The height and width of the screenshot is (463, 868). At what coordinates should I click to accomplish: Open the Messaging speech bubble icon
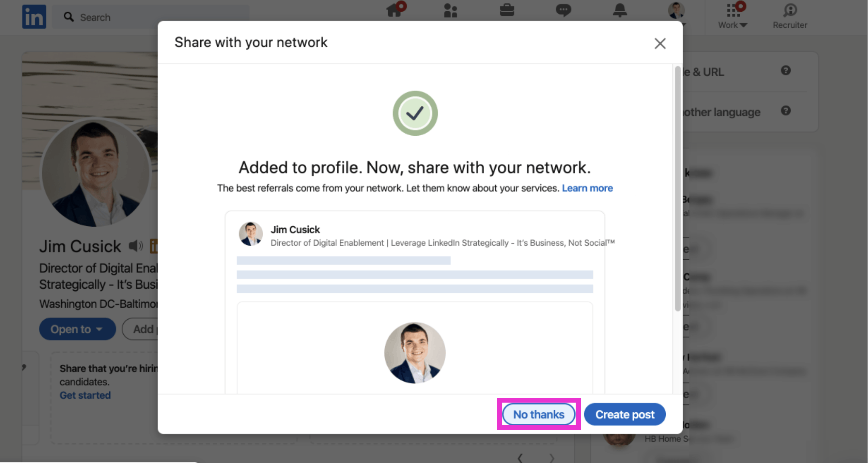pos(563,10)
